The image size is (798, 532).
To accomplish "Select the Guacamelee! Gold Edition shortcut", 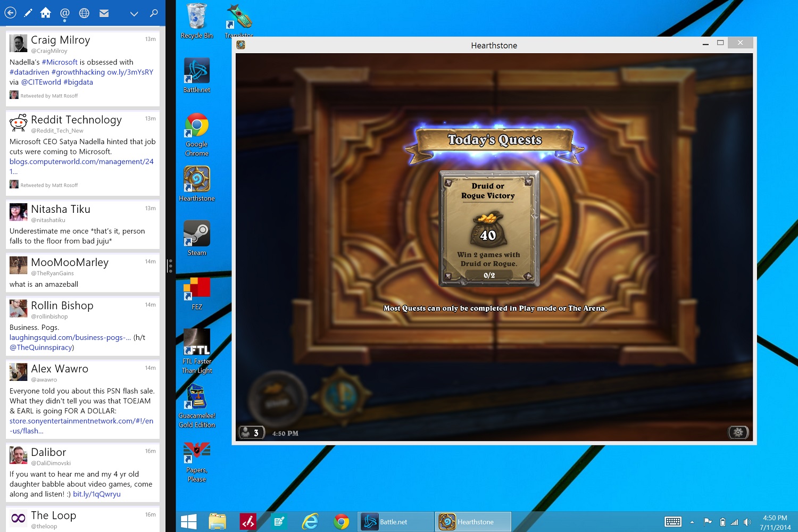I will pos(197,405).
